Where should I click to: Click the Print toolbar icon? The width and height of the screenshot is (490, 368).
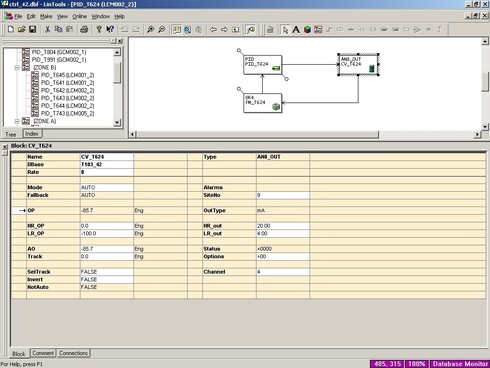(x=84, y=30)
